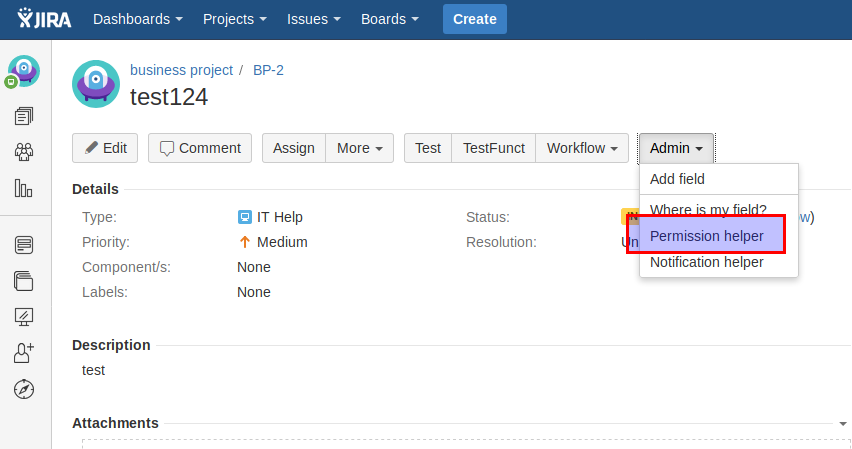Image resolution: width=852 pixels, height=449 pixels.
Task: Select Permission helper menu entry
Action: point(719,236)
